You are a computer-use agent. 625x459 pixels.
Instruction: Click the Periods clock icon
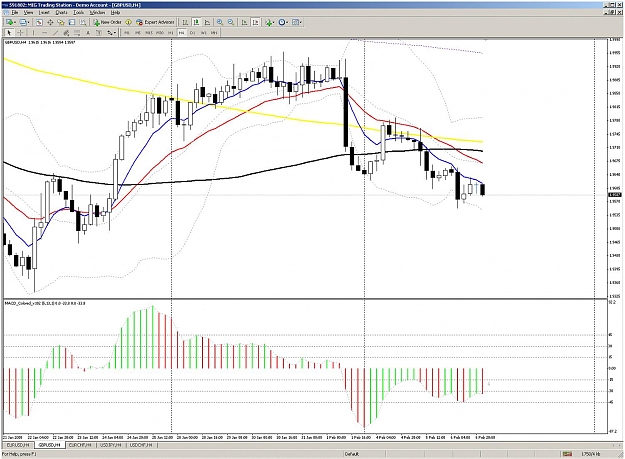(281, 22)
